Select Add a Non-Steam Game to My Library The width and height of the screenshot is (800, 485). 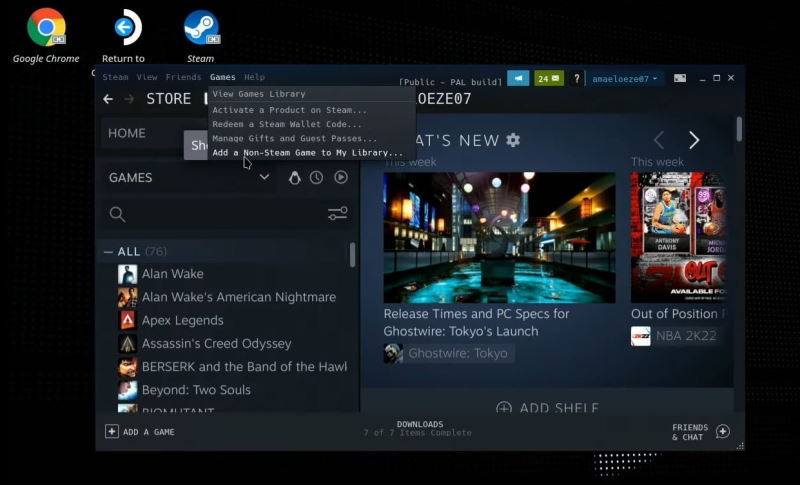point(308,152)
